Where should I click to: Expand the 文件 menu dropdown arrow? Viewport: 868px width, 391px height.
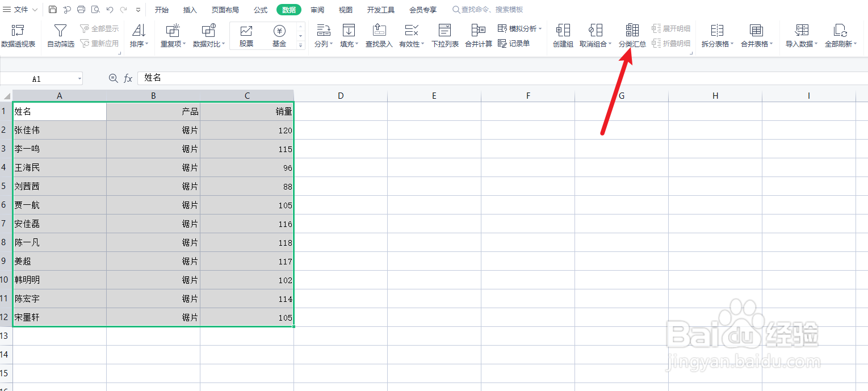(35, 10)
